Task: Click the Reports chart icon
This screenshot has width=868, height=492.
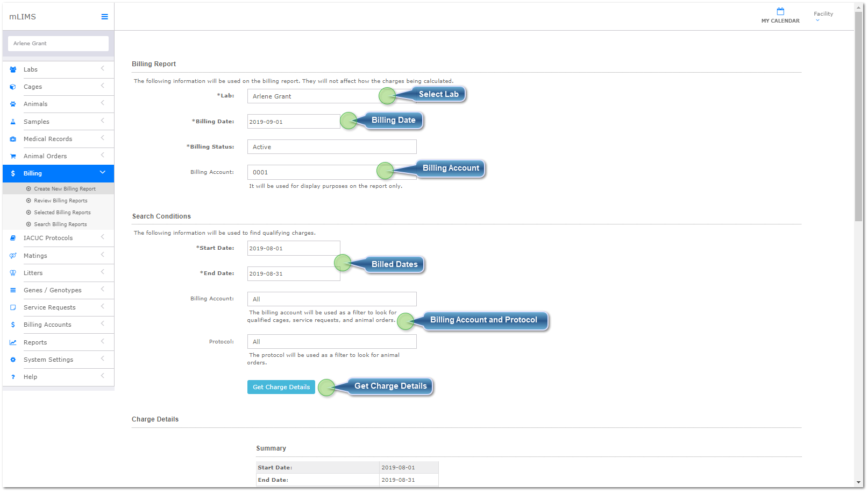Action: coord(13,342)
